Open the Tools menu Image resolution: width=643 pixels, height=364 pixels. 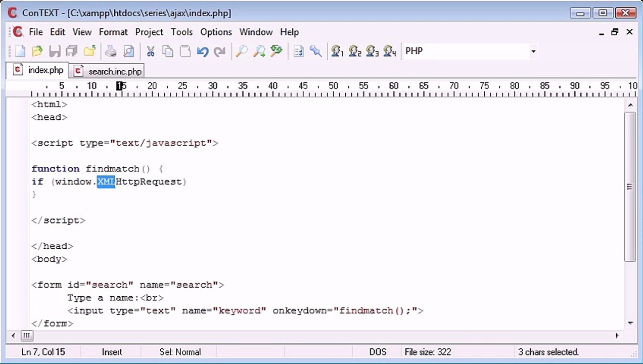tap(181, 32)
